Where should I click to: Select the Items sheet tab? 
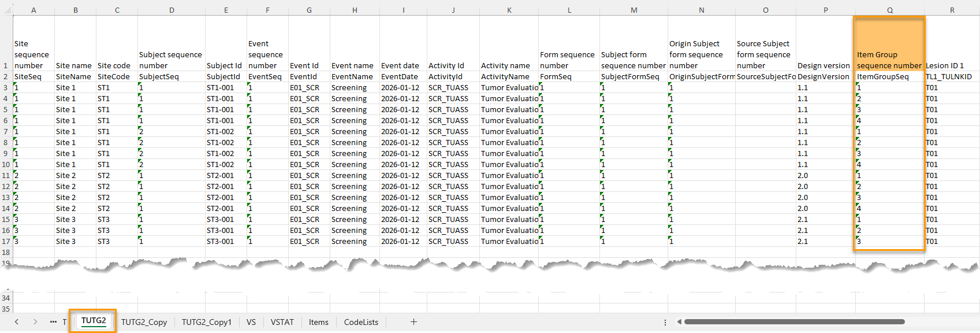(318, 322)
